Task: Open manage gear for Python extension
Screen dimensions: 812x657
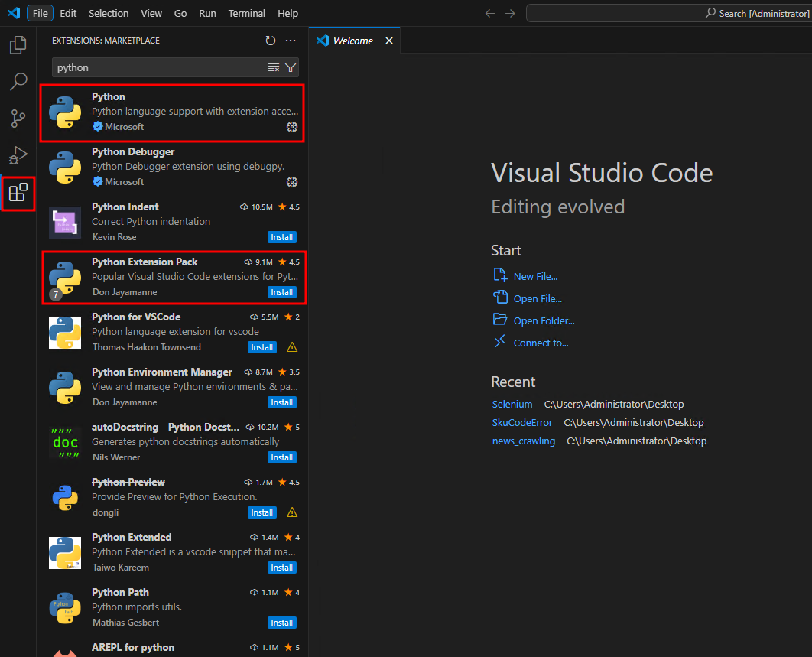Action: [292, 127]
